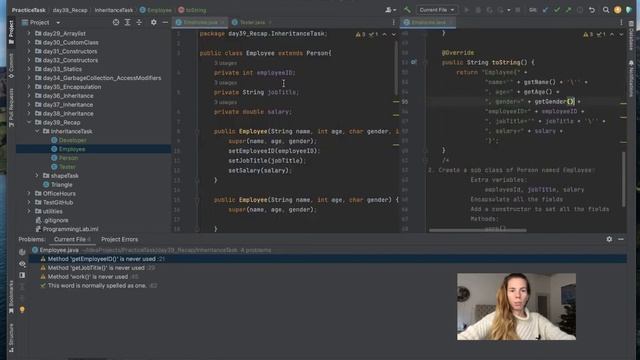640x360 pixels.
Task: Click the right editor horizontal scrollbar
Action: pyautogui.click(x=478, y=231)
